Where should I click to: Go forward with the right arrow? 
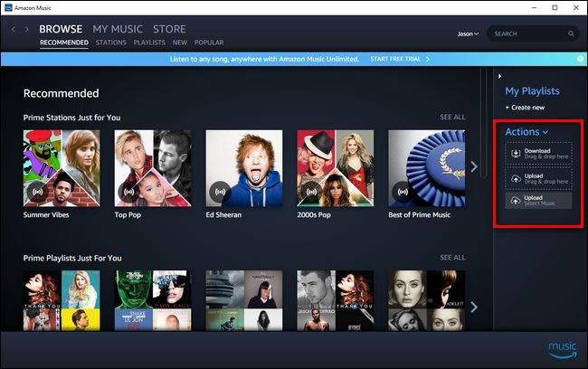coord(26,29)
